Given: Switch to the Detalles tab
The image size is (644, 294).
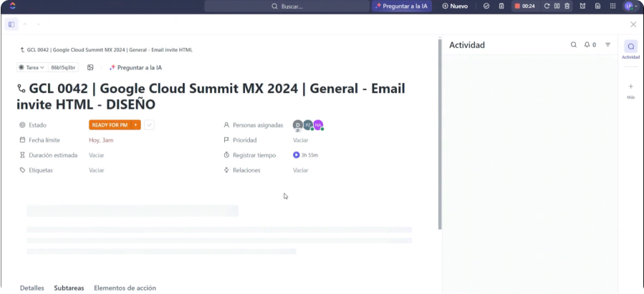Looking at the screenshot, I should coord(32,288).
